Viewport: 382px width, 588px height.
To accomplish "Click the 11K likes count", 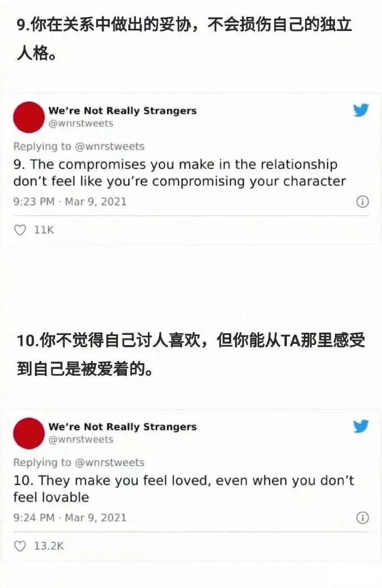I will click(44, 230).
